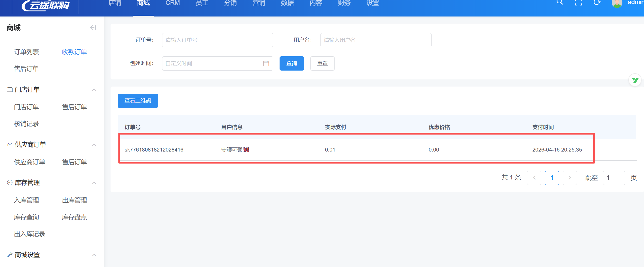Click the 云途联购 logo

tap(46, 5)
